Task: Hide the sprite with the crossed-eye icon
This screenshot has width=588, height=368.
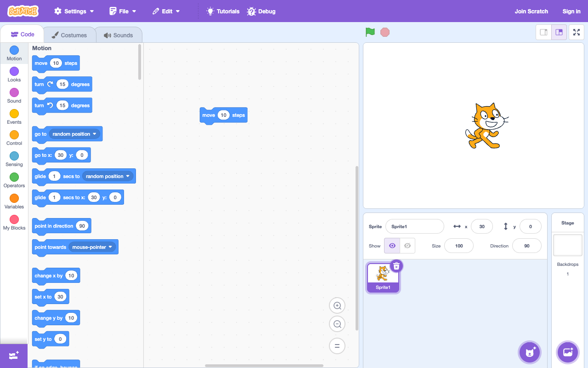Action: tap(407, 246)
